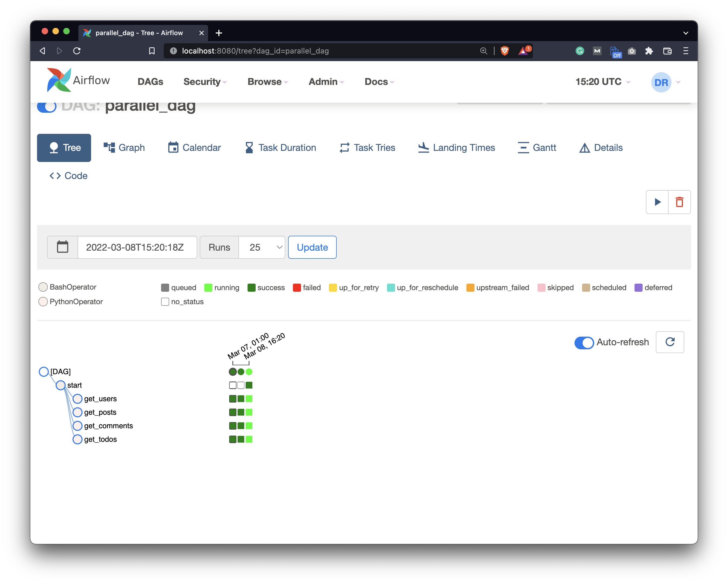Open the Gantt tab
The image size is (728, 584).
[x=537, y=148]
